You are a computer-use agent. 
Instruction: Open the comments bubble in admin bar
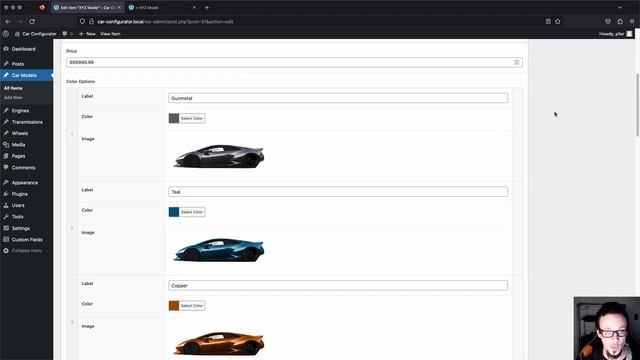click(x=67, y=34)
